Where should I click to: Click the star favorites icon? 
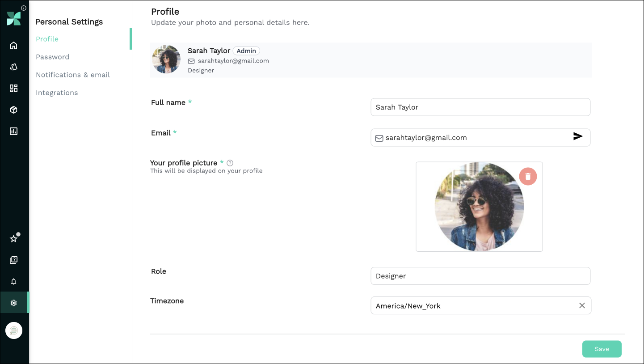point(14,239)
